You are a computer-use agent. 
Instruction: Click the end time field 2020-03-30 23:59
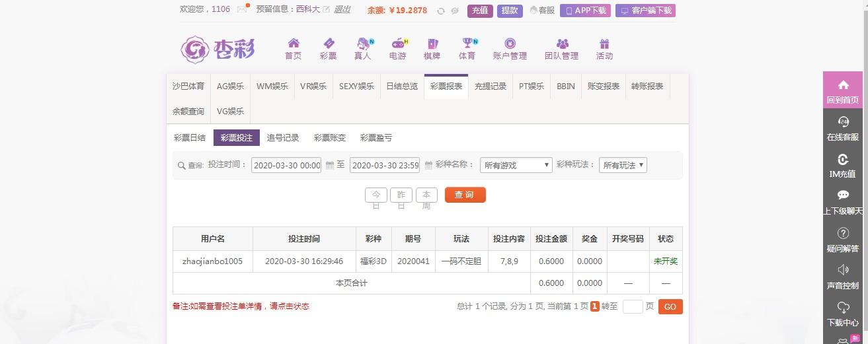coord(385,165)
